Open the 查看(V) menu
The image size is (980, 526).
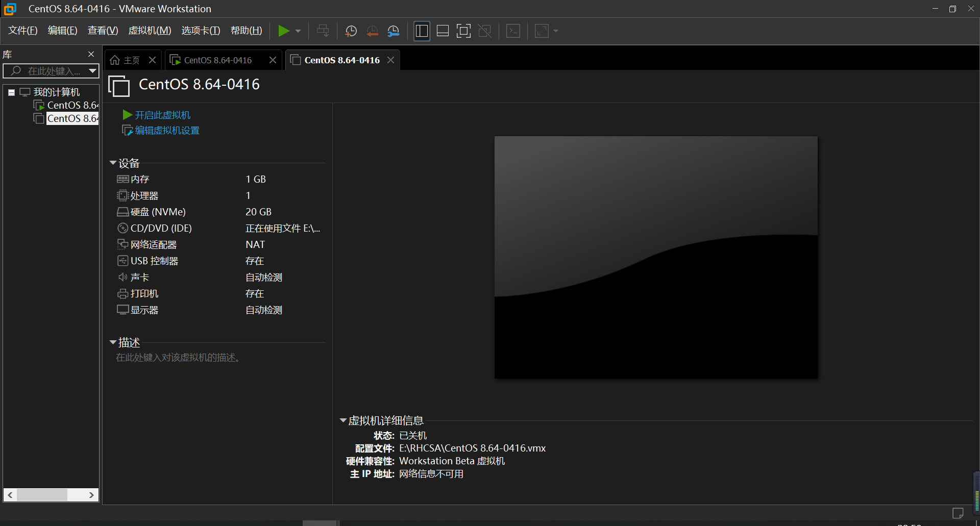103,31
